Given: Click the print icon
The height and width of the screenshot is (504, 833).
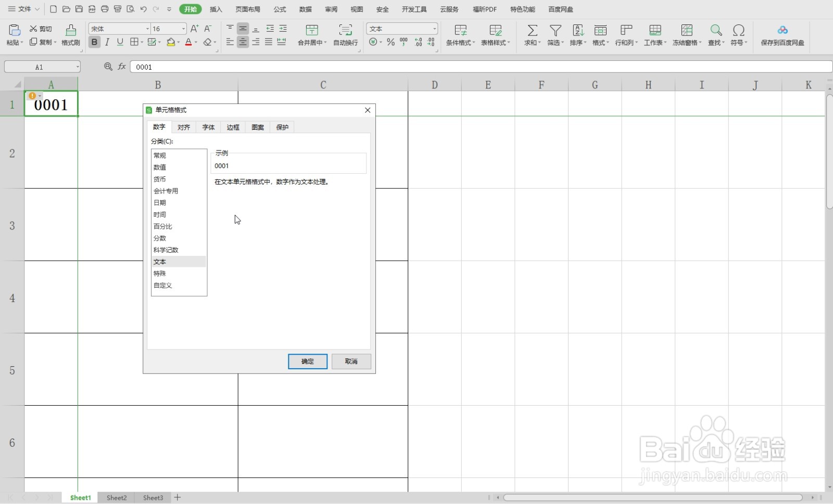Looking at the screenshot, I should [105, 9].
